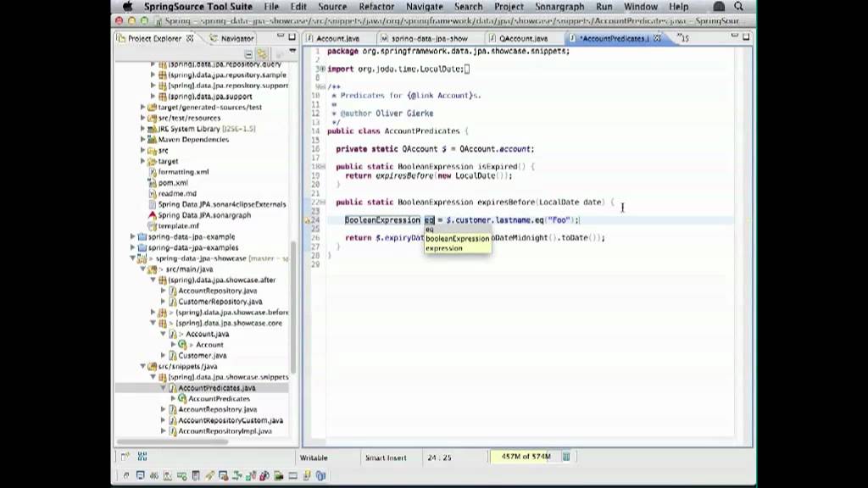This screenshot has width=868, height=488.
Task: Click the Show View as fast view icon
Action: pos(125,457)
